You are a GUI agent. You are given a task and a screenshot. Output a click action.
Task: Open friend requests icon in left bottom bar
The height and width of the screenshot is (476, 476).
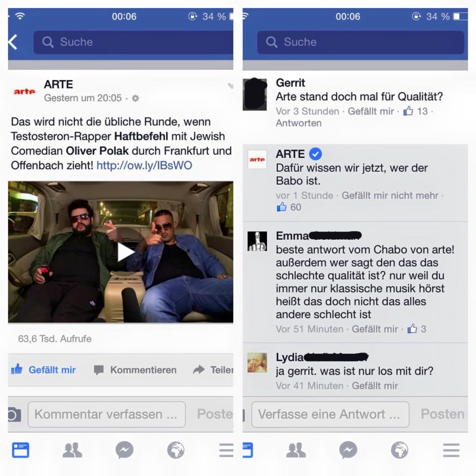72,450
